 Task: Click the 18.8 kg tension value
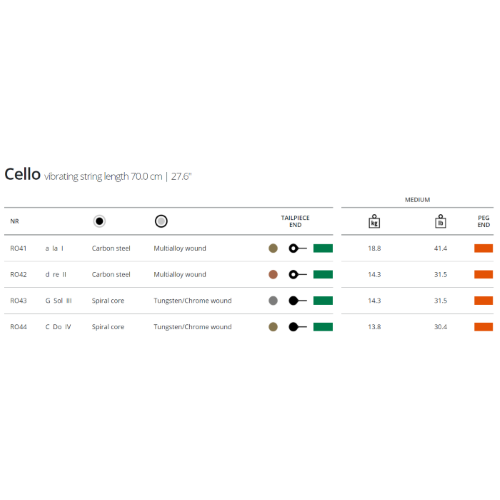pos(374,248)
